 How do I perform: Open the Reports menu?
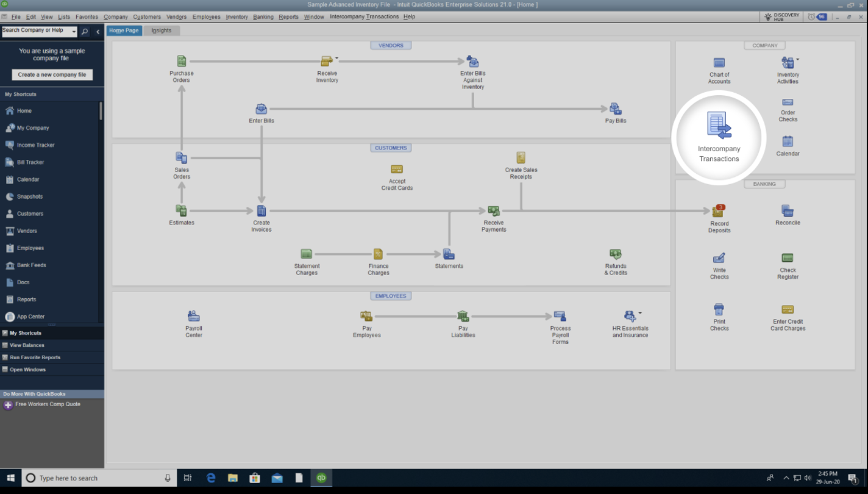(x=288, y=17)
